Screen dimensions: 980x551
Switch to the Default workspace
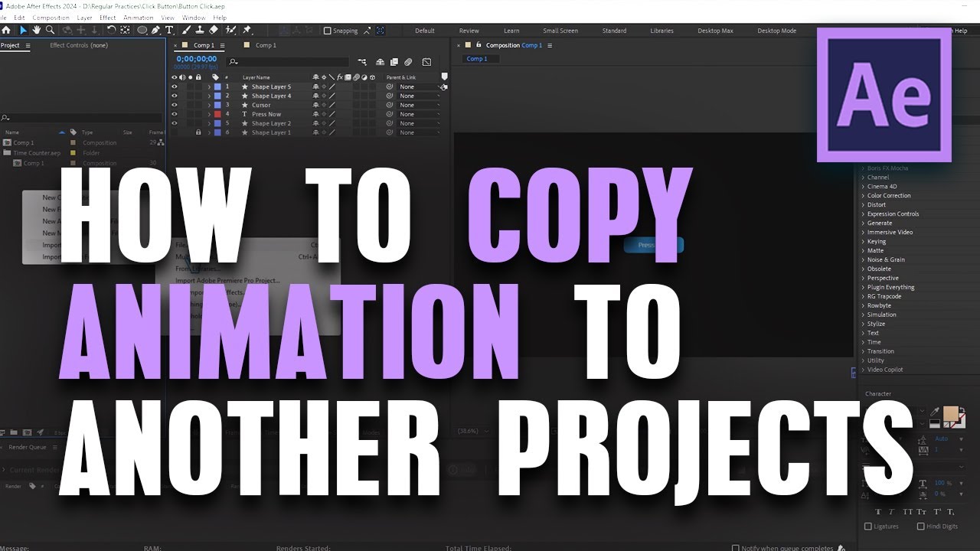[425, 31]
